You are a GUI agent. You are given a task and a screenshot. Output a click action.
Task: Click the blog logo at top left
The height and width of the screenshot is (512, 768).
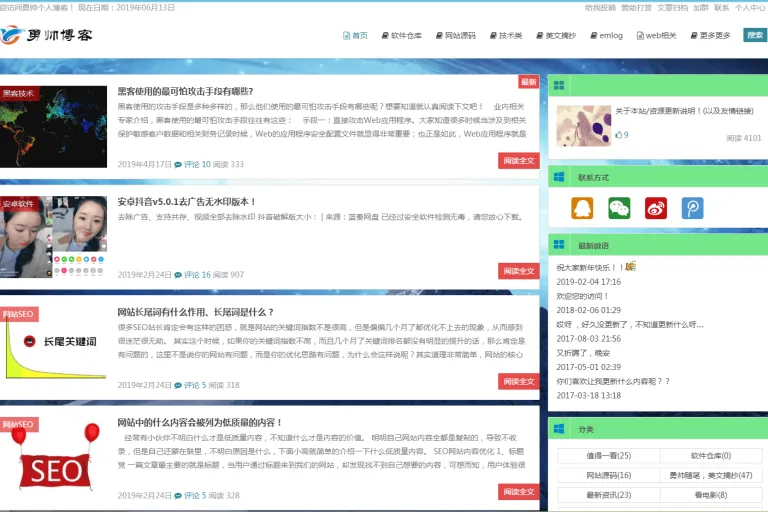click(x=46, y=35)
